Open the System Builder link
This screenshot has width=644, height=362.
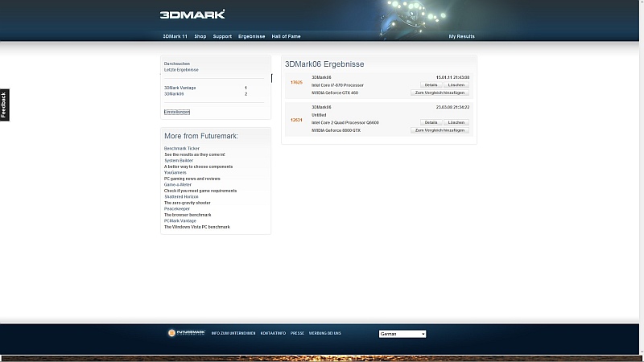pyautogui.click(x=178, y=160)
